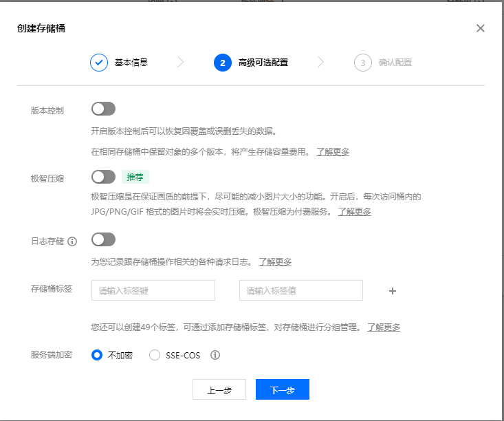Screen dimensions: 504x421
Task: Open 了解更多 link under 版本控制
Action: 333,152
